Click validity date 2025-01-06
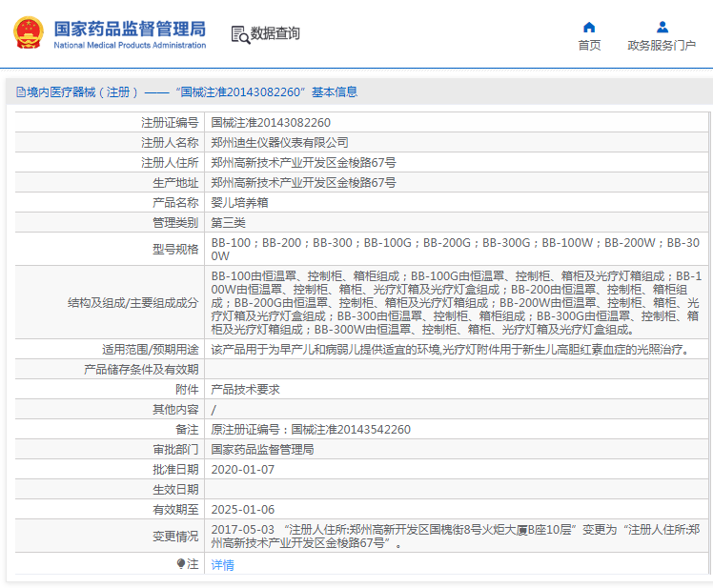 [x=242, y=509]
